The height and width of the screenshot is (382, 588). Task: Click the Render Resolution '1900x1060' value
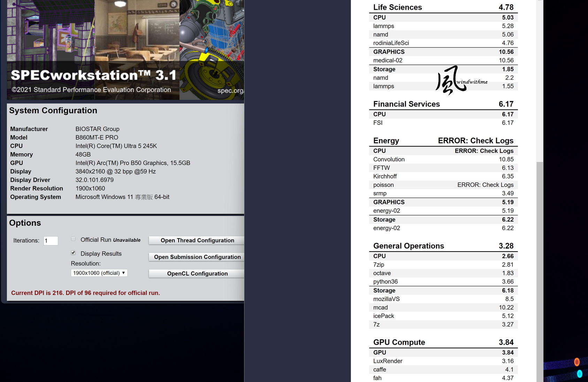[90, 189]
